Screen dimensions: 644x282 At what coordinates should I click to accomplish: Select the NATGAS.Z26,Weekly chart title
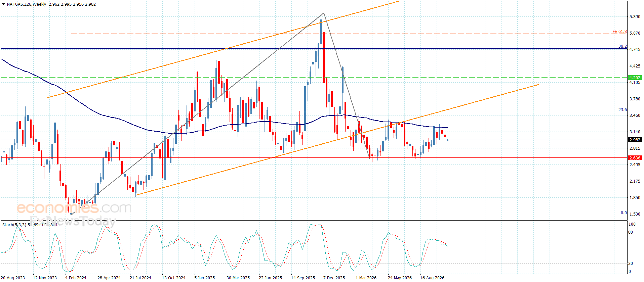27,4
